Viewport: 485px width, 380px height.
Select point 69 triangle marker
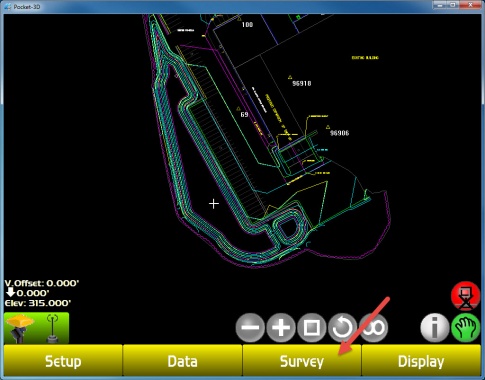(x=238, y=109)
